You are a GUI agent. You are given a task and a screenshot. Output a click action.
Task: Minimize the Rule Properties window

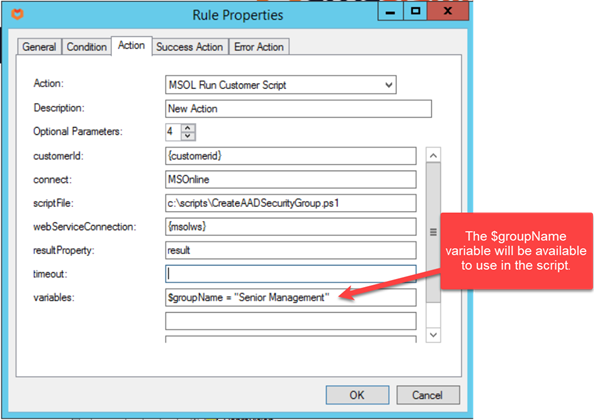tap(391, 11)
